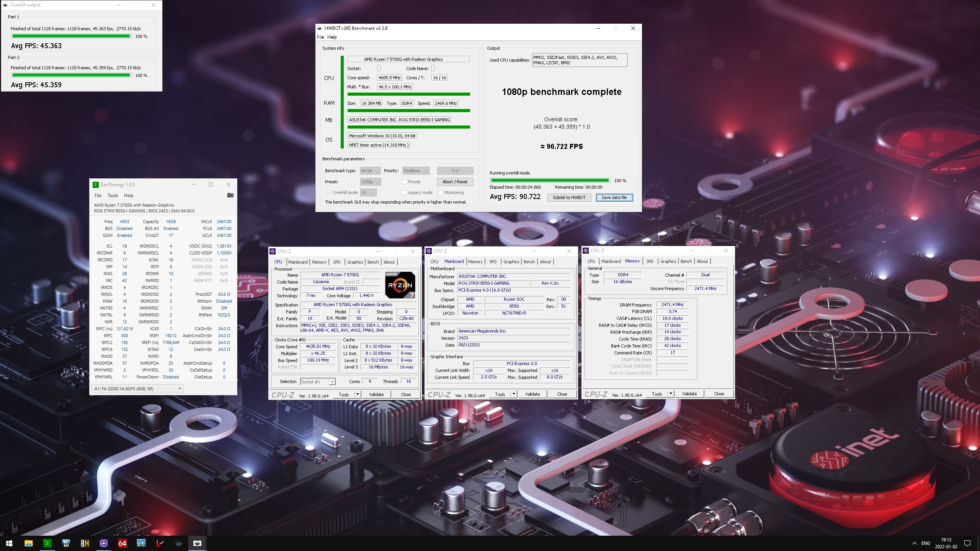
Task: Click the AMD Ryzen 7 logo in CPU-Z
Action: click(x=400, y=285)
